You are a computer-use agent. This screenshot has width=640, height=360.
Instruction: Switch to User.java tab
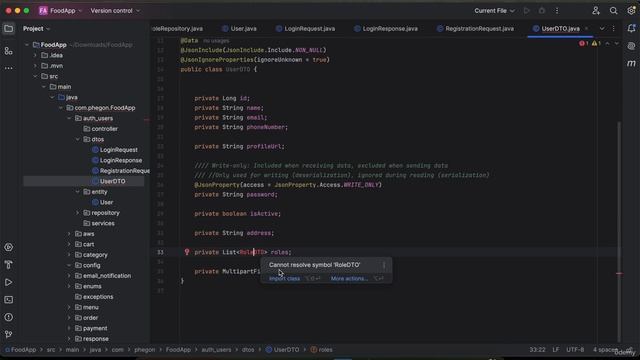coord(240,29)
